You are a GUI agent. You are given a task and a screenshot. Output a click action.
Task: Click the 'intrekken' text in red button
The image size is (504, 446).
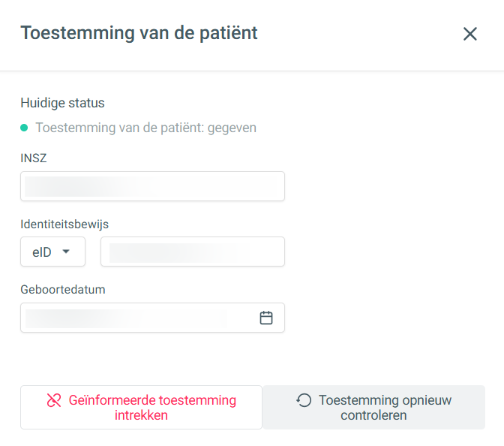(x=141, y=415)
